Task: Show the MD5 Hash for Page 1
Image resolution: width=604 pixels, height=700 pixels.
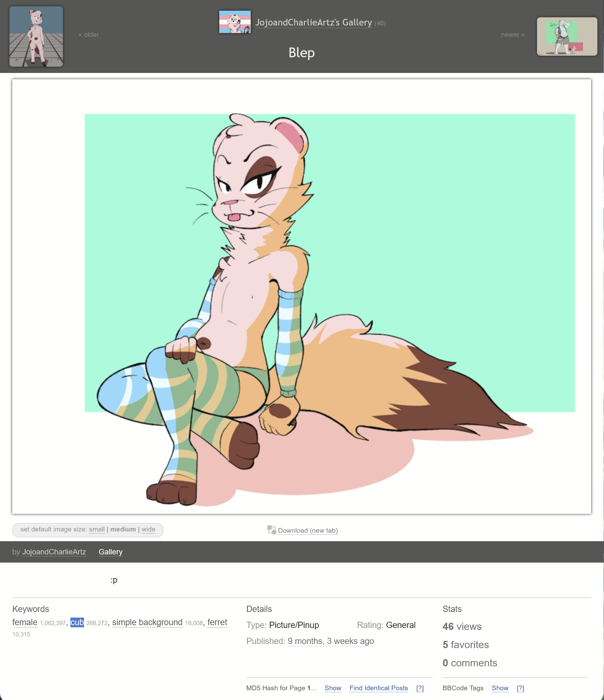Action: [x=333, y=688]
